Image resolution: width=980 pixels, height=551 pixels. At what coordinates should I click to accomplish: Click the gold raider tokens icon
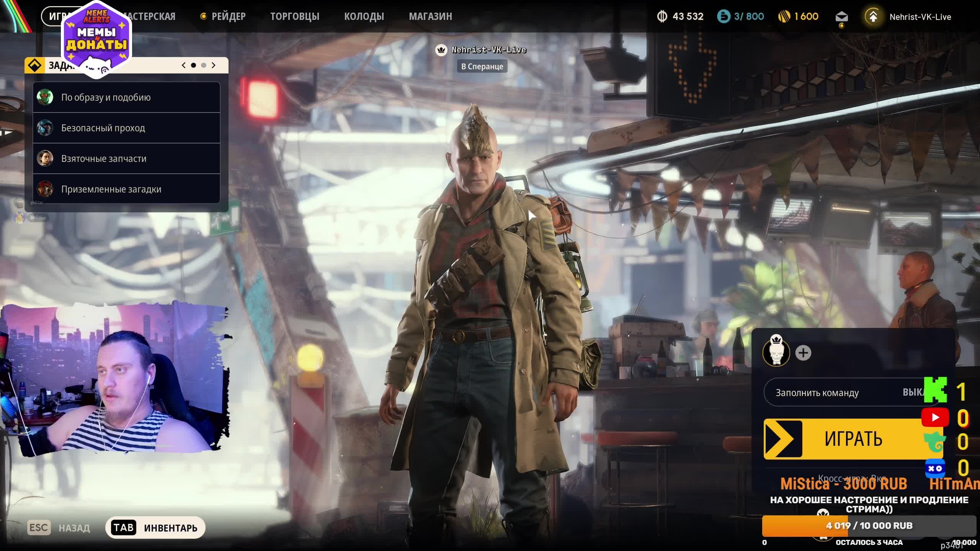pyautogui.click(x=784, y=16)
